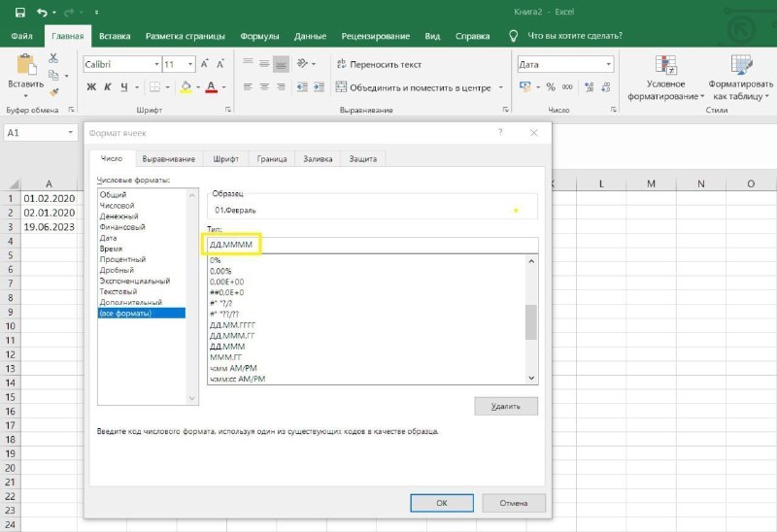Click Переносить текст wrap text button
The width and height of the screenshot is (777, 532).
point(379,64)
